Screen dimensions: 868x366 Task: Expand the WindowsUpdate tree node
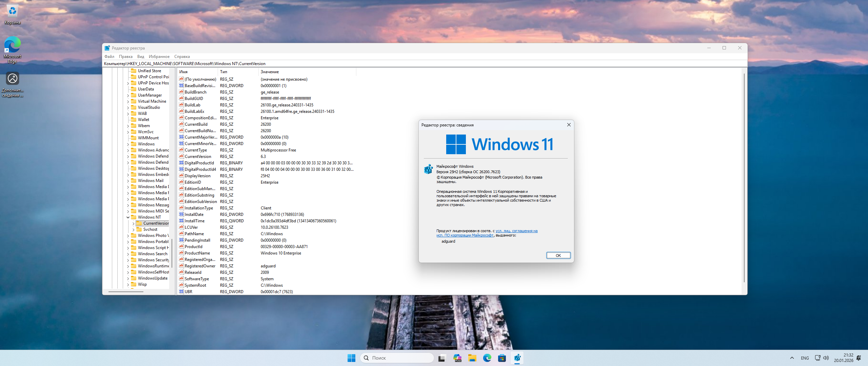pyautogui.click(x=128, y=279)
